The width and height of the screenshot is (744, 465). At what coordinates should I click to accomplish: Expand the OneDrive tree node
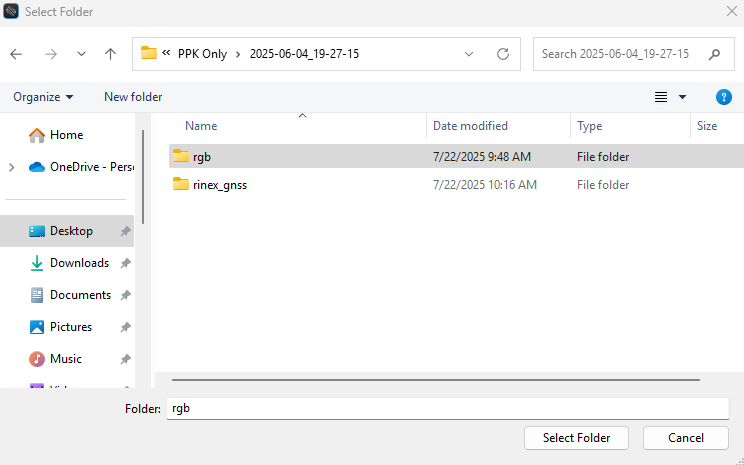pyautogui.click(x=12, y=167)
